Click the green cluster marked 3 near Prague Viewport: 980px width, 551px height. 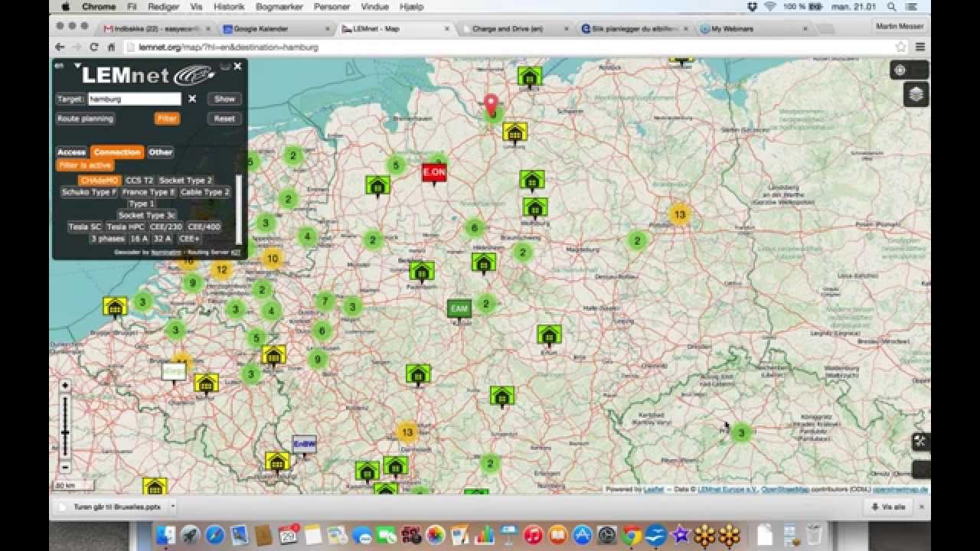click(740, 433)
